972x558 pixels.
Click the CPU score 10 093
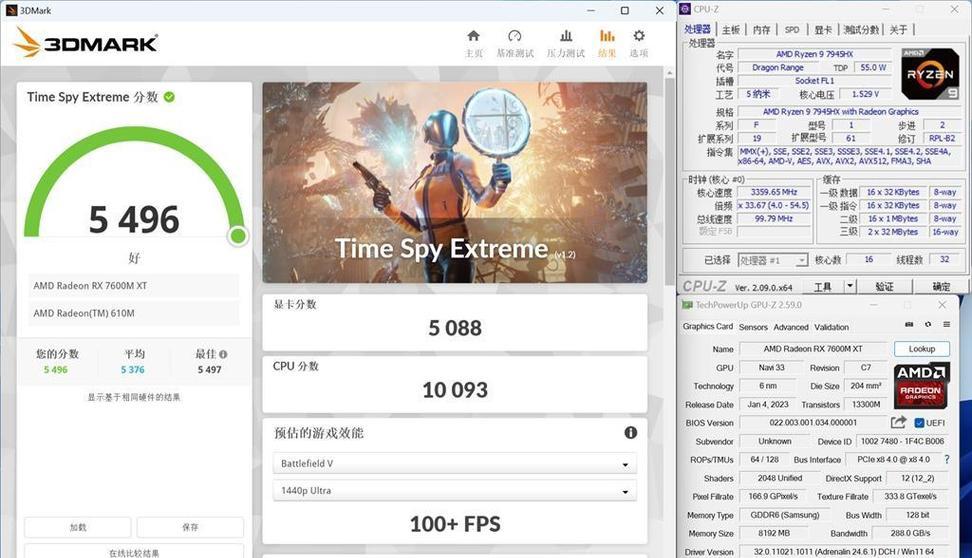tap(455, 389)
